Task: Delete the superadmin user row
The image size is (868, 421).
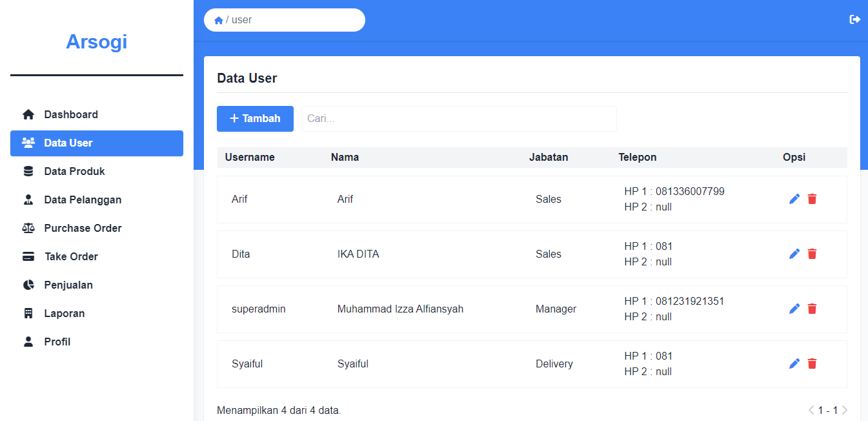Action: point(812,309)
